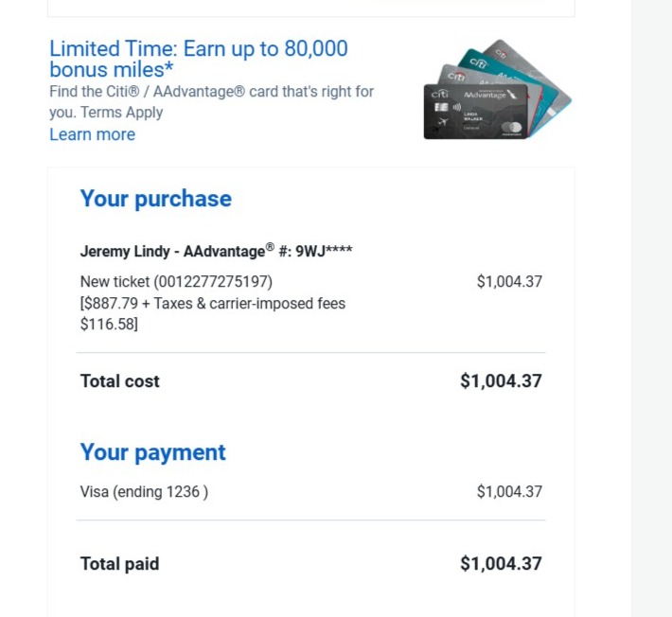Click the taxes and carrier-imposed fees breakdown
Image resolution: width=672 pixels, height=617 pixels.
(212, 313)
